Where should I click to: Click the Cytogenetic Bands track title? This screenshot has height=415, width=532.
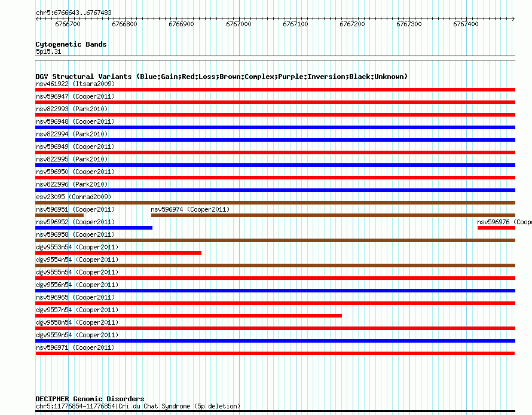(71, 44)
